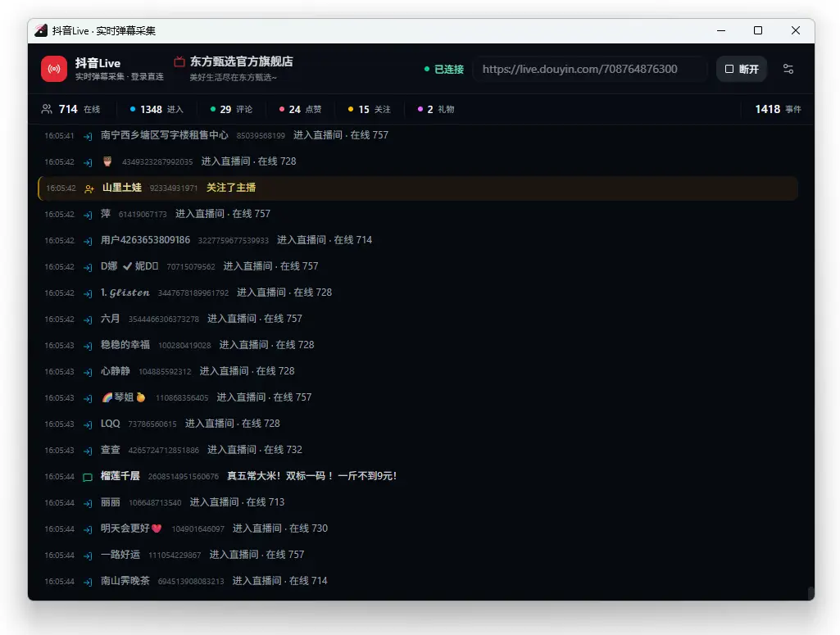The height and width of the screenshot is (635, 840).
Task: Click the 24 点赞 stat
Action: 300,109
